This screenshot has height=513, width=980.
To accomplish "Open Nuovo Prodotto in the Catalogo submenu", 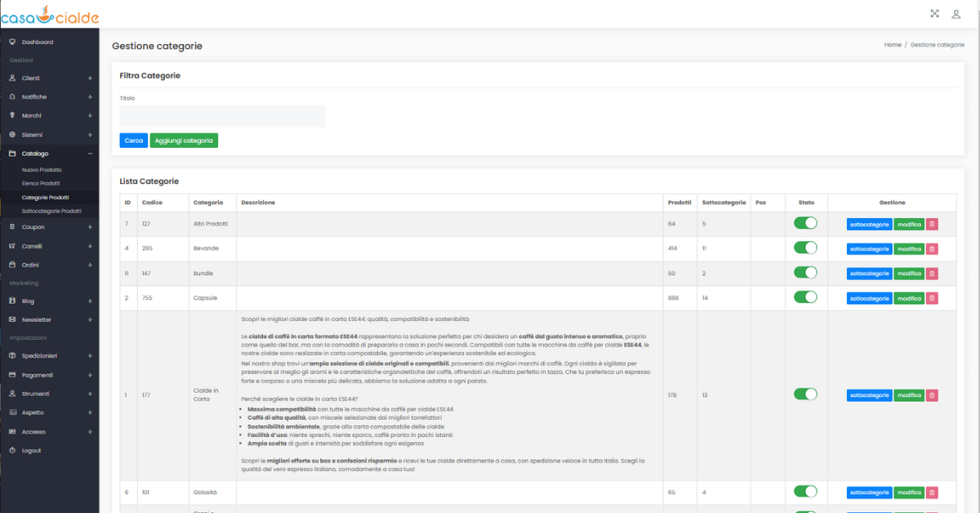I will tap(42, 170).
